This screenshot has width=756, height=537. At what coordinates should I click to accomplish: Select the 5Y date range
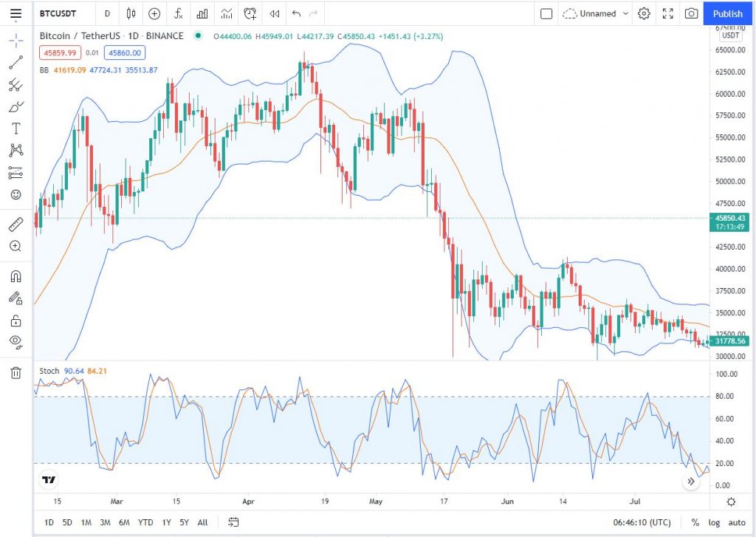(x=184, y=522)
